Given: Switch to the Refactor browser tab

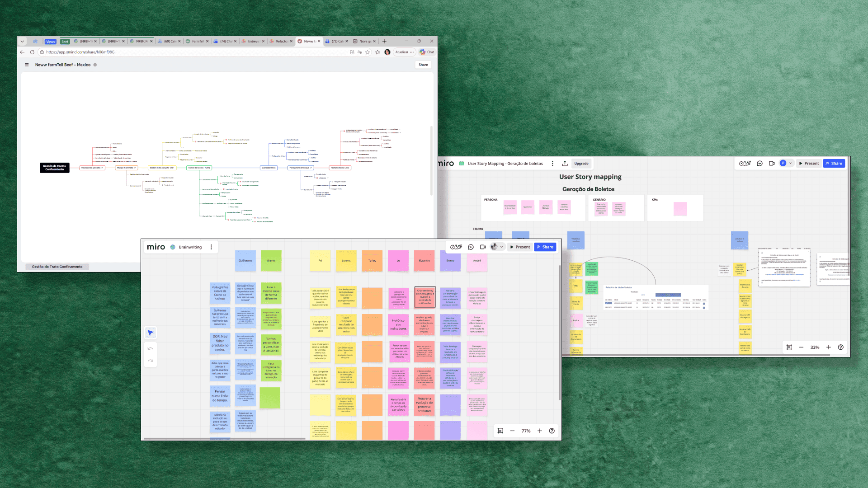Looking at the screenshot, I should coord(281,41).
